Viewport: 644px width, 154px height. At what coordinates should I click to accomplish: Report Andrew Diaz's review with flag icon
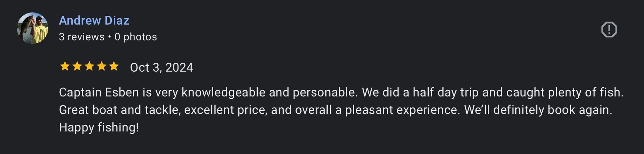[x=609, y=30]
